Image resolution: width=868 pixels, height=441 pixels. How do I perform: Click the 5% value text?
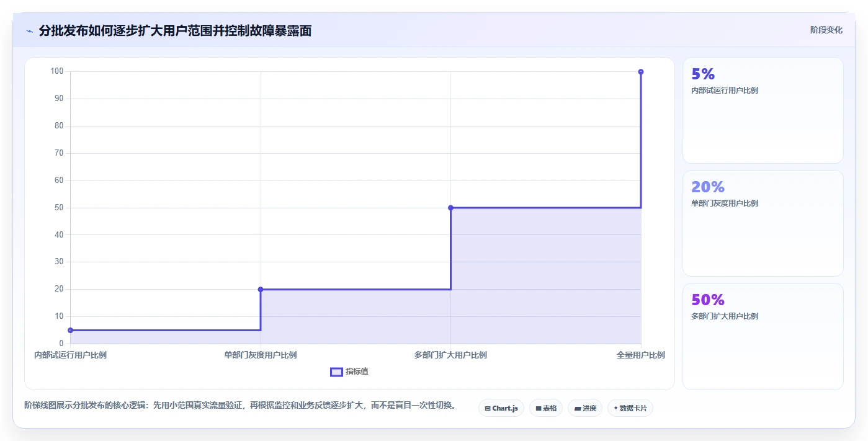703,74
